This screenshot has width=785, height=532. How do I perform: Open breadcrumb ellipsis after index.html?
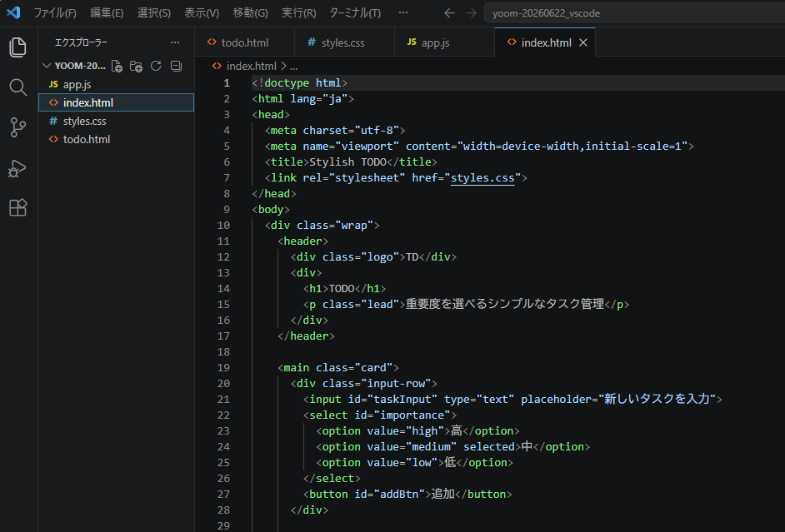tap(294, 66)
